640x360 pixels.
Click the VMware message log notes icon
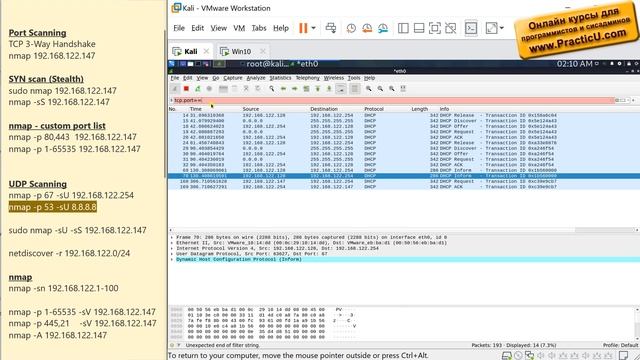(x=623, y=356)
